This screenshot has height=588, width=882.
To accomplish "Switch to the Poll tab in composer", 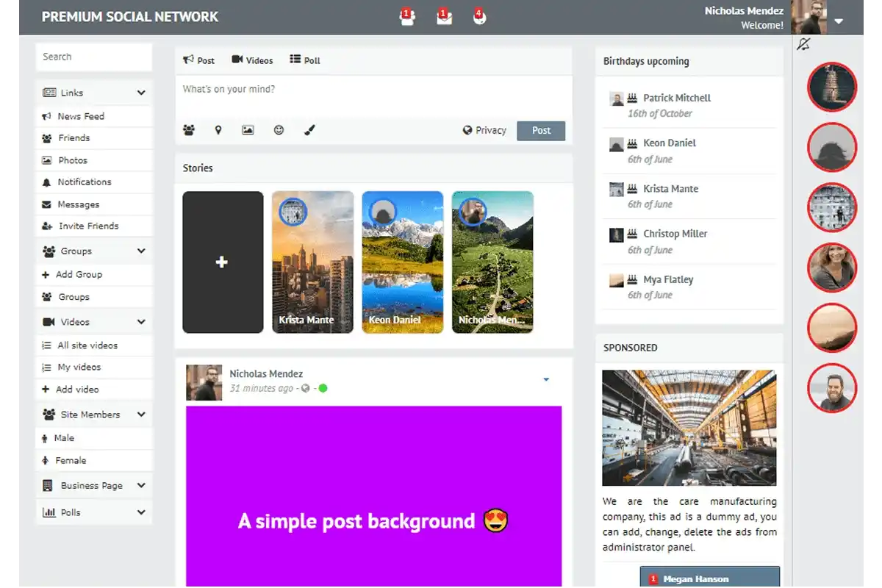I will pos(305,60).
